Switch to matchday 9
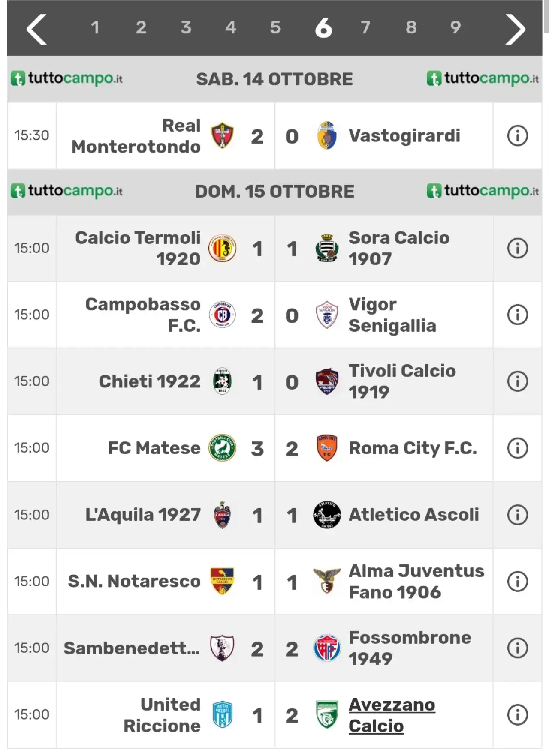The height and width of the screenshot is (756, 549). point(455,28)
